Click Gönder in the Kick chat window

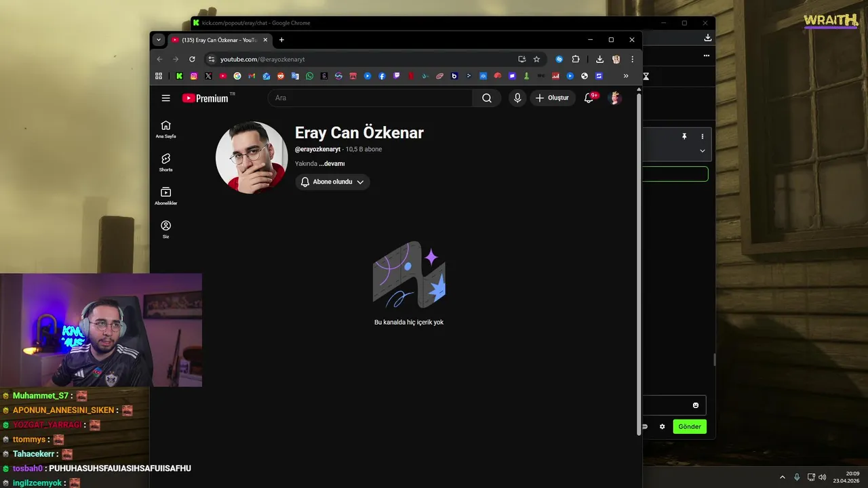[690, 426]
